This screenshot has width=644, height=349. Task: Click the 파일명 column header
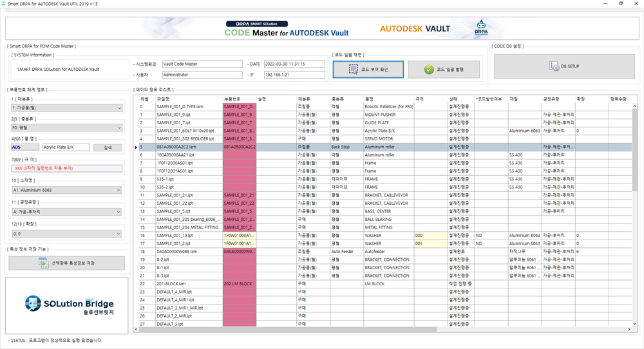coord(189,99)
